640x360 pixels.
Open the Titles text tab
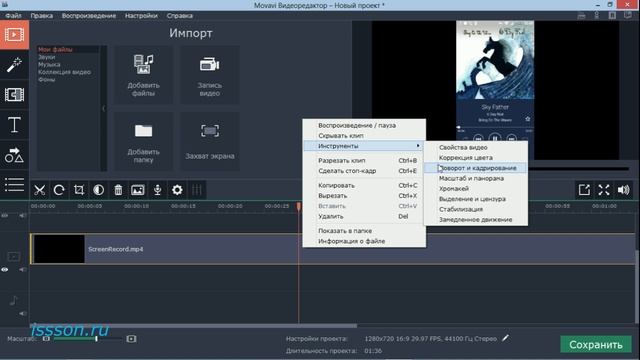[x=14, y=124]
